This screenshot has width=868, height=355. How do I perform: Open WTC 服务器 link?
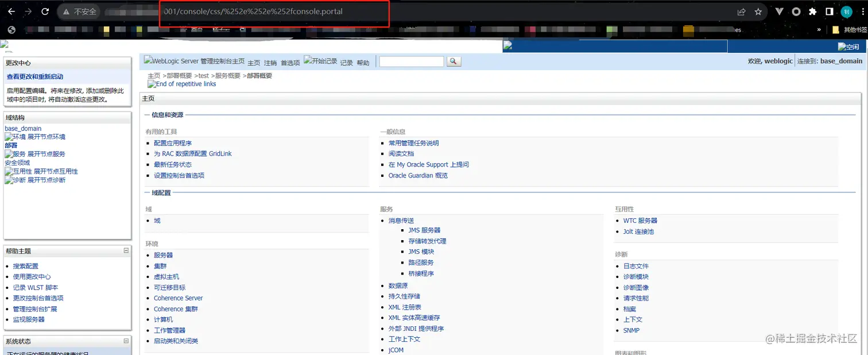[640, 221]
